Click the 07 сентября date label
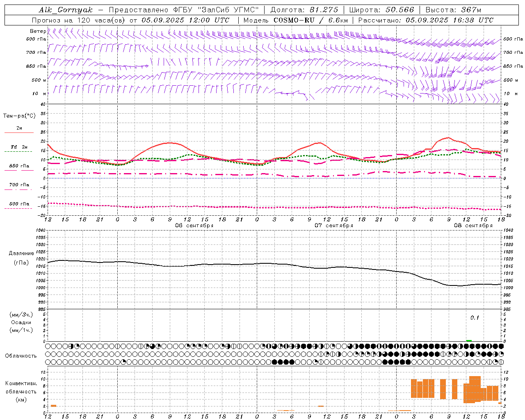Image resolution: width=525 pixels, height=420 pixels. pos(334,226)
